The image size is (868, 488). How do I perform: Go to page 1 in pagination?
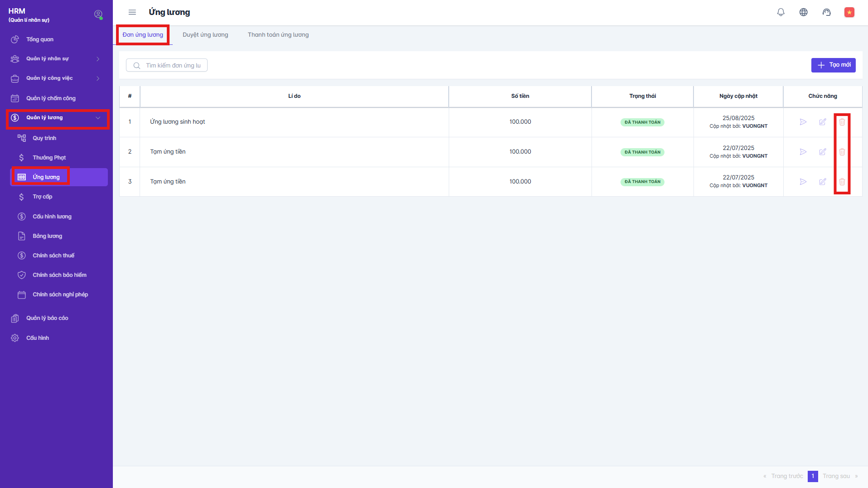(x=812, y=476)
